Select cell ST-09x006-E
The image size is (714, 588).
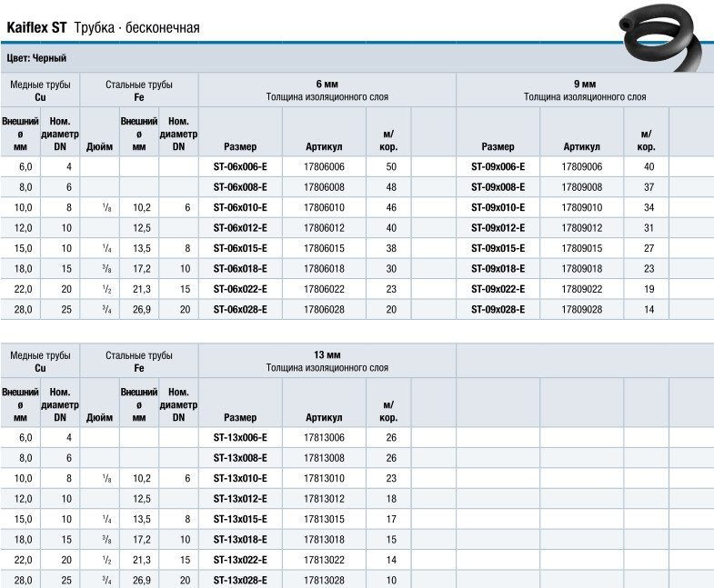(498, 167)
